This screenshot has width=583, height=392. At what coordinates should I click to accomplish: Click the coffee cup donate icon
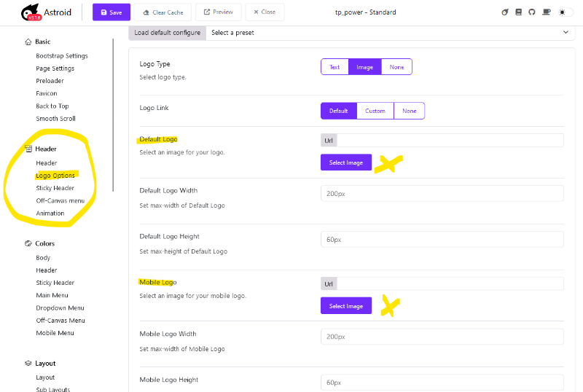546,12
